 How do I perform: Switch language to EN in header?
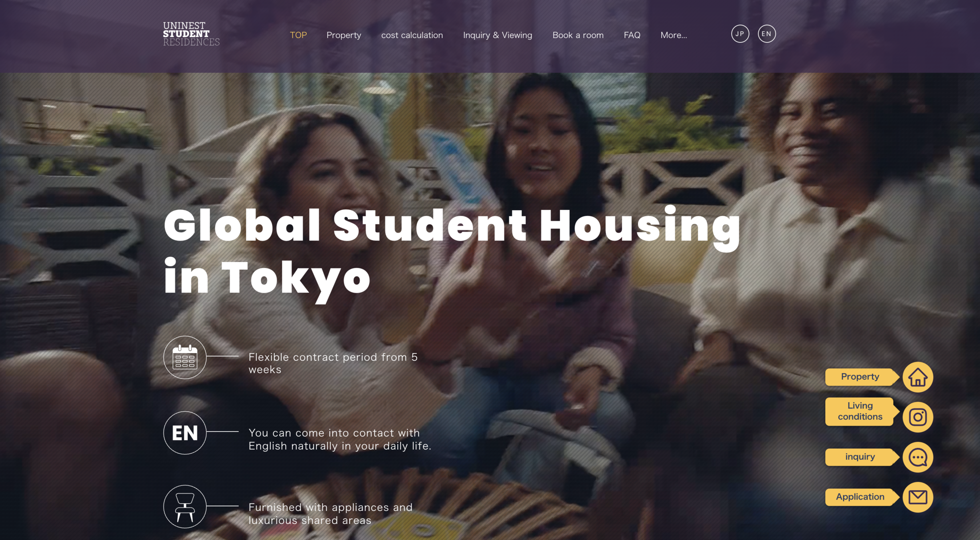767,34
